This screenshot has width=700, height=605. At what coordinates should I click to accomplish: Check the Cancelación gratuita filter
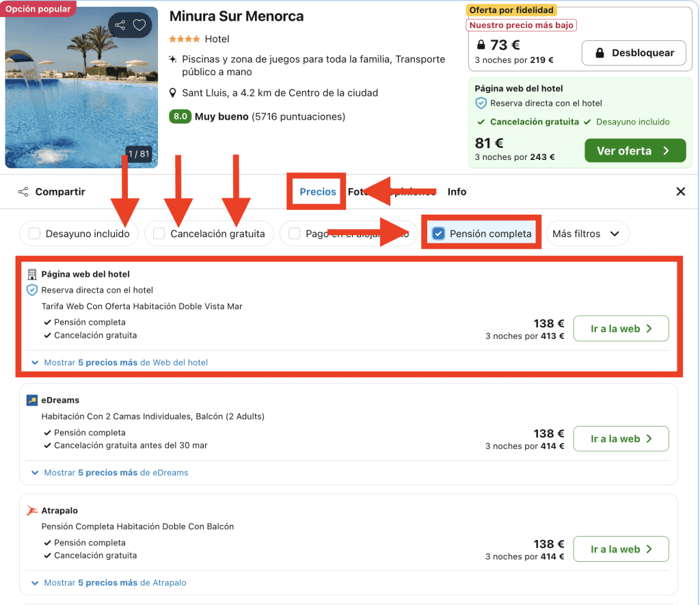[x=159, y=234]
